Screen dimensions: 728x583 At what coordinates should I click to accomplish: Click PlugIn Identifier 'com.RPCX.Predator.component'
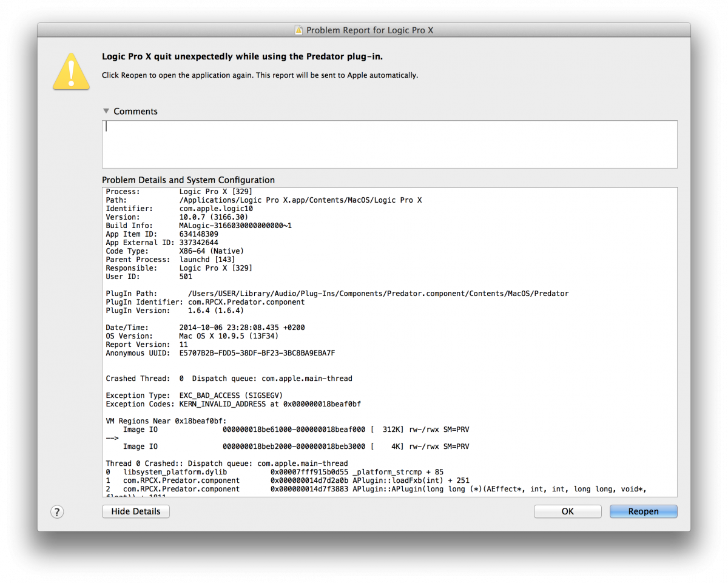tap(246, 302)
